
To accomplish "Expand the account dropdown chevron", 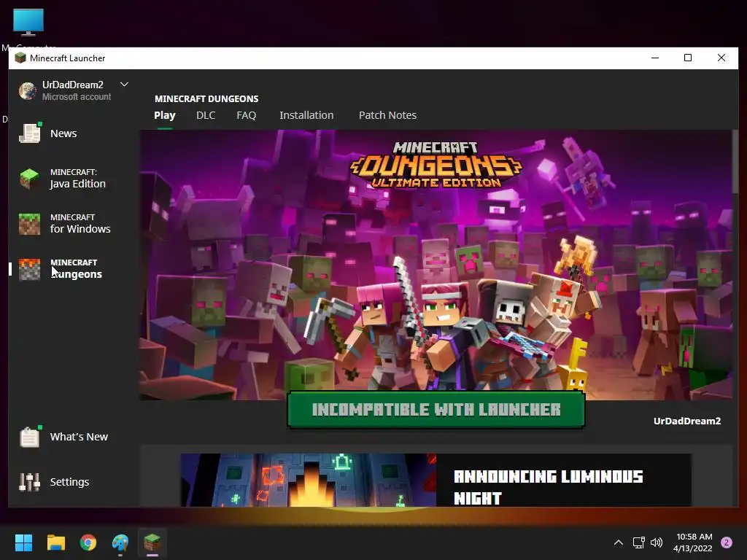I will click(x=124, y=85).
